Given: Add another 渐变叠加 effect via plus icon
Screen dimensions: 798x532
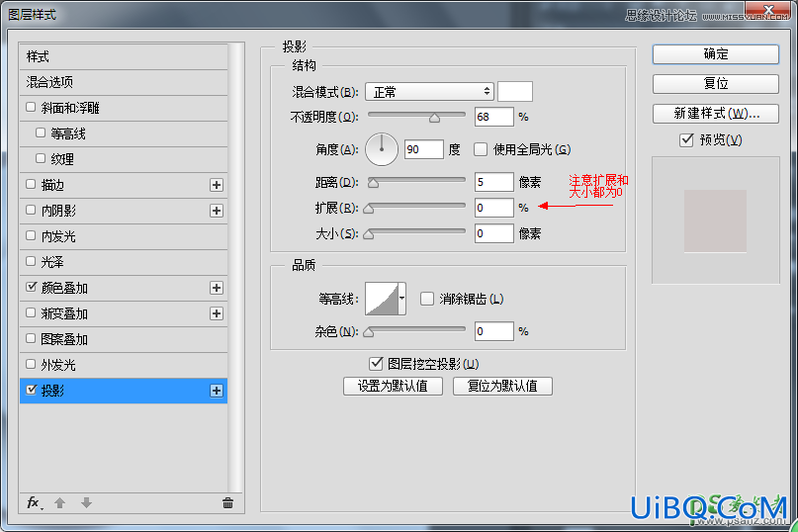Looking at the screenshot, I should pyautogui.click(x=217, y=313).
